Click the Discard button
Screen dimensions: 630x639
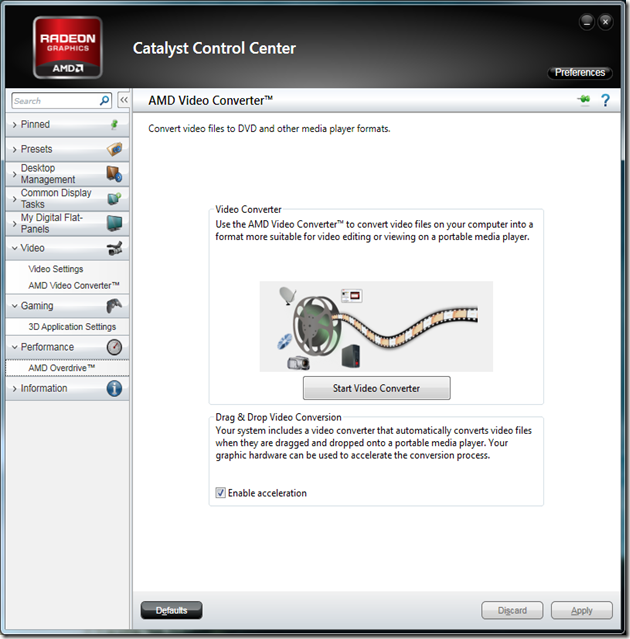point(512,610)
